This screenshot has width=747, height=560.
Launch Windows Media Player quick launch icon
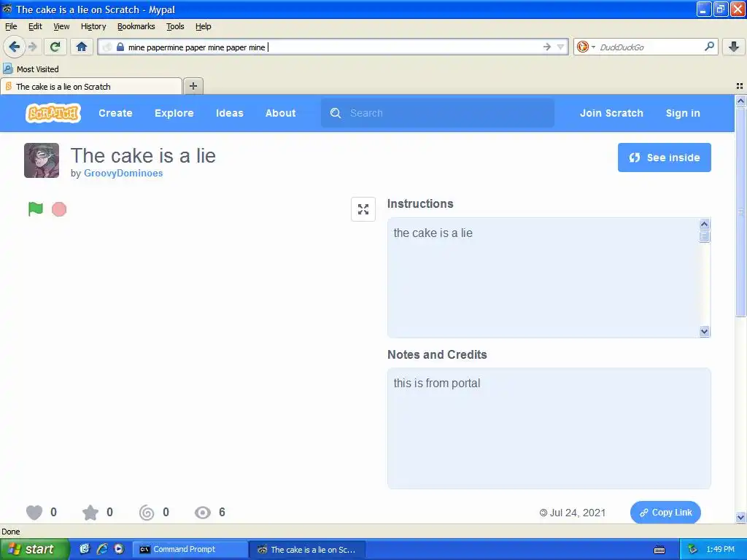[119, 549]
